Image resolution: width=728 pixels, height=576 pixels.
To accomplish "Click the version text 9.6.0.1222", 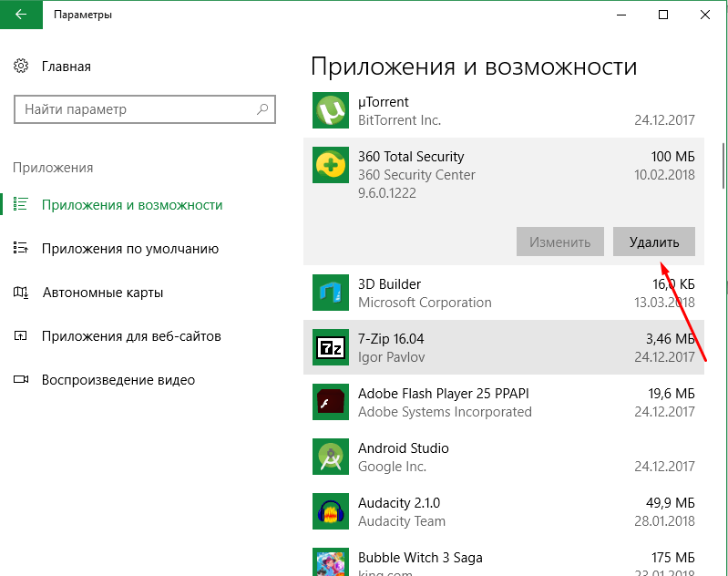I will 386,193.
